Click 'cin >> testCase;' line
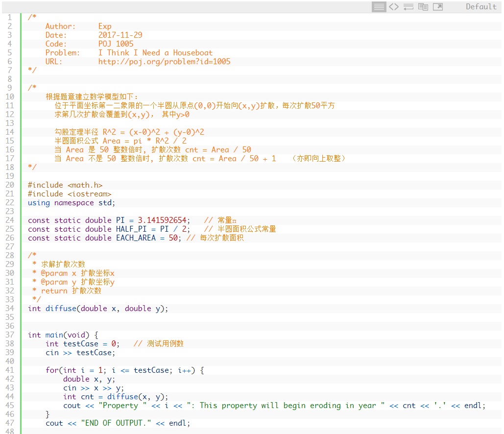 [x=80, y=353]
